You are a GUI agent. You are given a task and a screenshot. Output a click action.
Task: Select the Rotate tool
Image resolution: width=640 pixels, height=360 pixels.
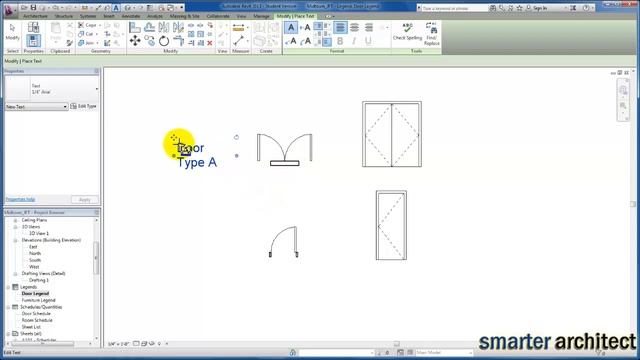pos(164,41)
